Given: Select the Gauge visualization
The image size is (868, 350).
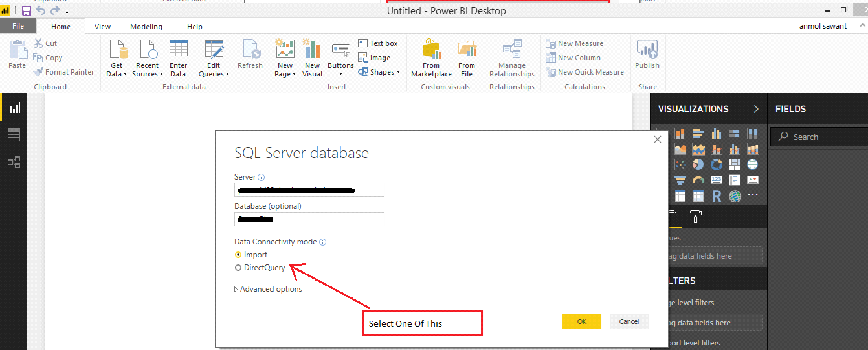Looking at the screenshot, I should [698, 180].
